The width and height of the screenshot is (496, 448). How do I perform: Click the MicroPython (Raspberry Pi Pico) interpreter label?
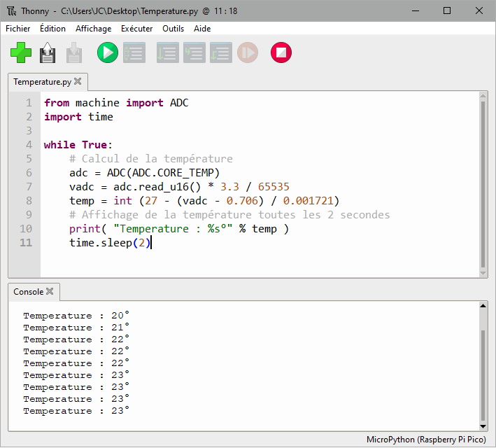coord(426,440)
